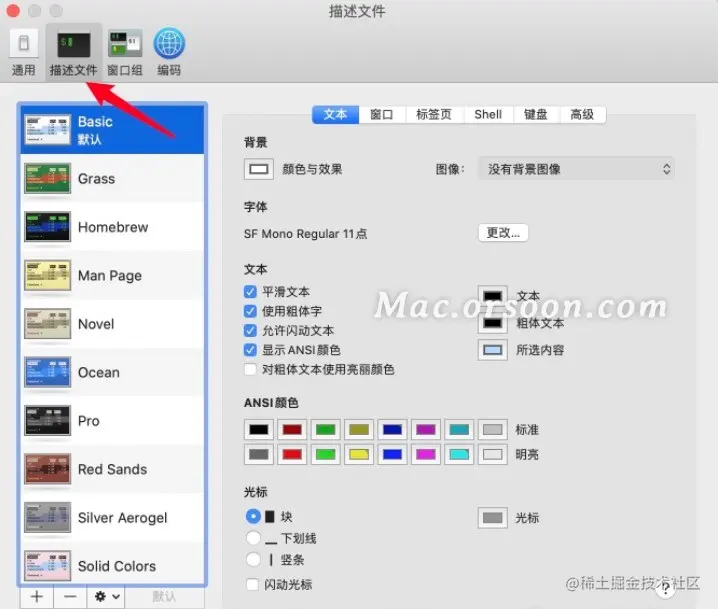Switch to the 文本 tab
Viewport: 718px width, 609px height.
[335, 114]
